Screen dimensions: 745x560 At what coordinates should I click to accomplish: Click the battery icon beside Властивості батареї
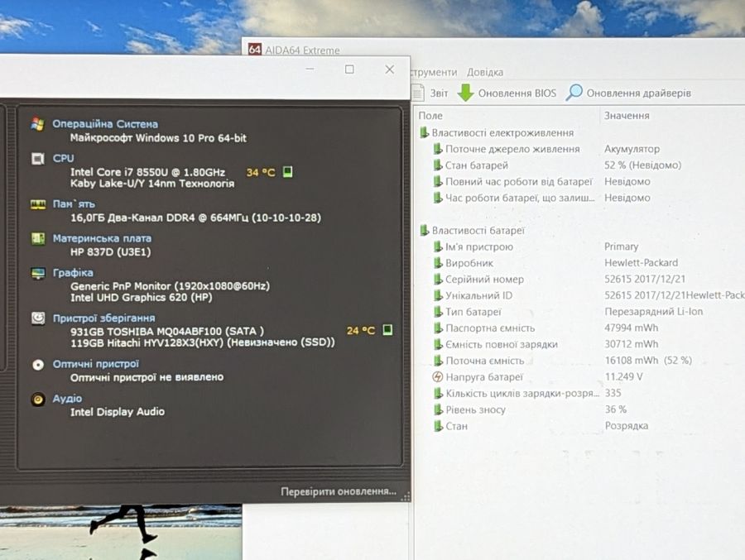coord(425,231)
